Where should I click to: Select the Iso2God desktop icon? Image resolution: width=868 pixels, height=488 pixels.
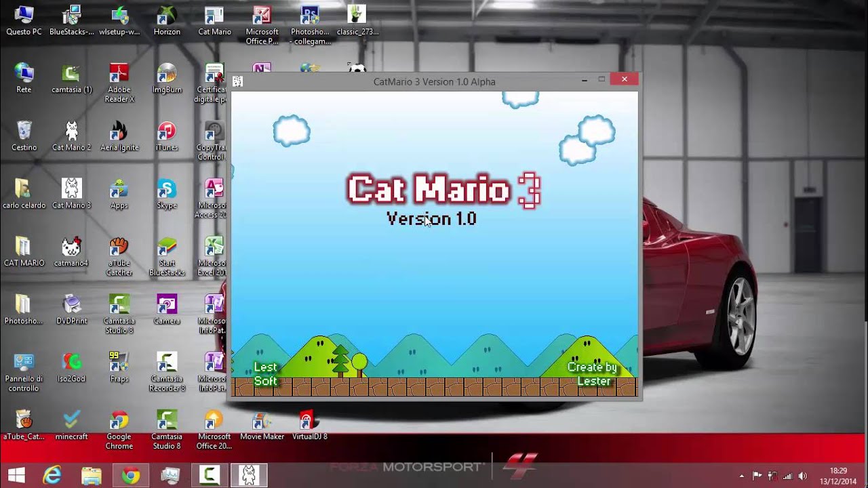(71, 367)
